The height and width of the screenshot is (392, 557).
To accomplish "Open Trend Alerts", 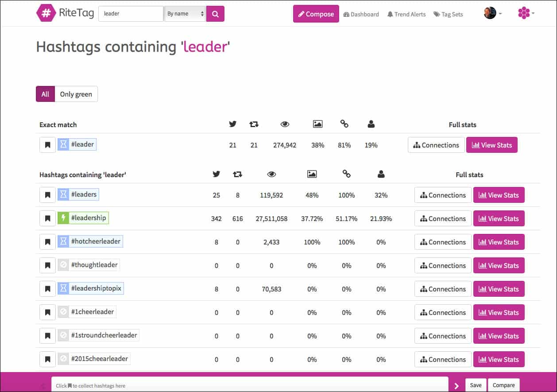I will (x=406, y=14).
